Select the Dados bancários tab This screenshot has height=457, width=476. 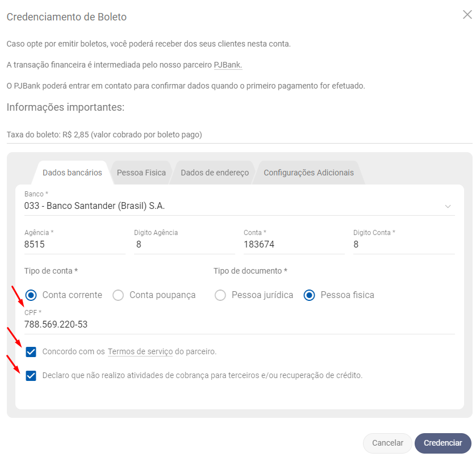(72, 173)
